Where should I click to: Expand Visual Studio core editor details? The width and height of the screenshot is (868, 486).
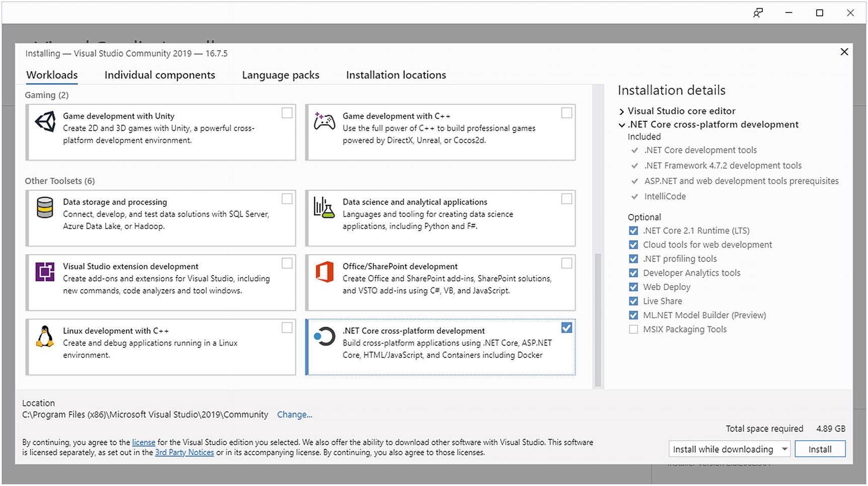pyautogui.click(x=622, y=111)
